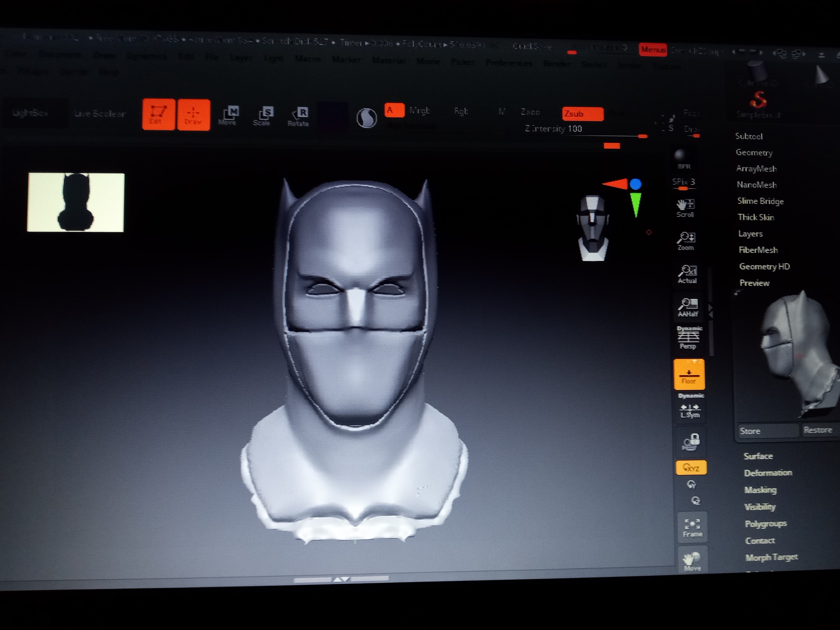Open the Macro menu
This screenshot has width=840, height=630.
(x=308, y=59)
